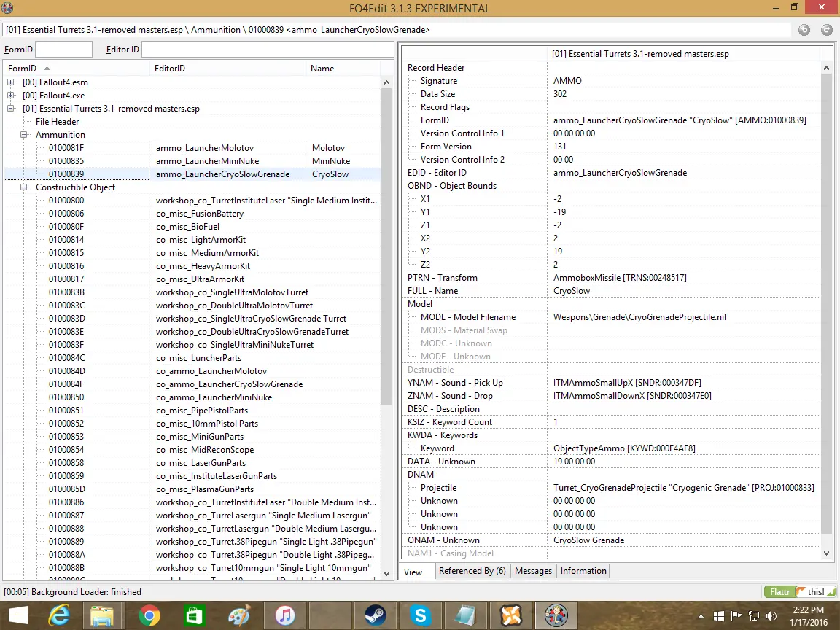Expand the [00] Fallout4.exe node
This screenshot has height=630, width=840.
click(11, 96)
